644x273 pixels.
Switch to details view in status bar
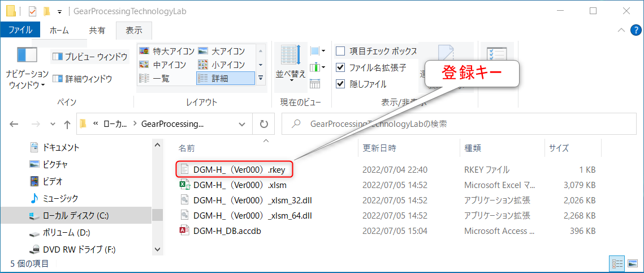click(617, 263)
